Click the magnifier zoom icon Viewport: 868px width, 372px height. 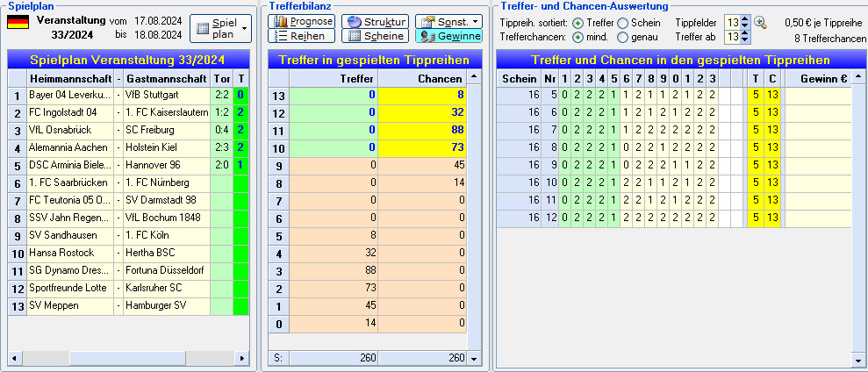[x=761, y=23]
